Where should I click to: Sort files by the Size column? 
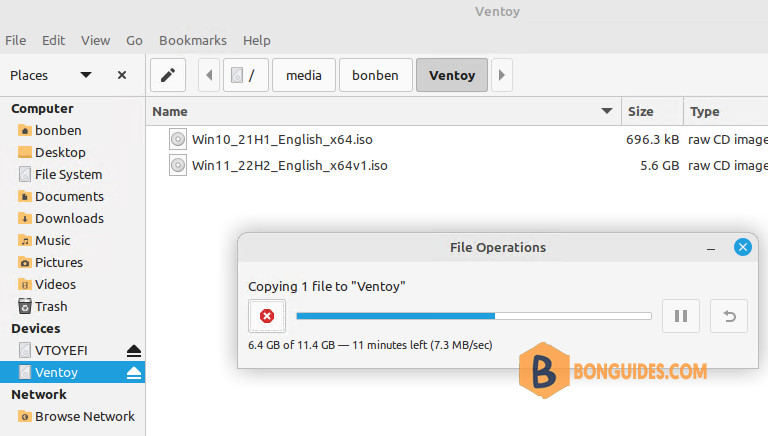point(652,111)
